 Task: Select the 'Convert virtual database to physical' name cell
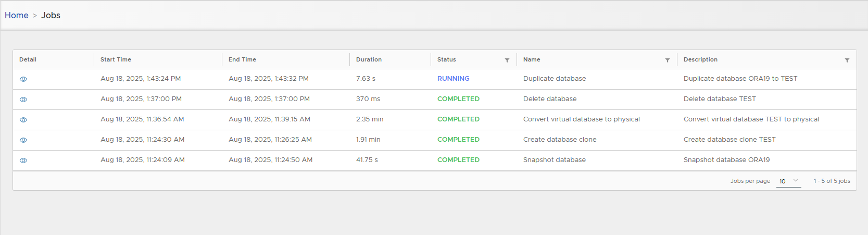point(581,119)
